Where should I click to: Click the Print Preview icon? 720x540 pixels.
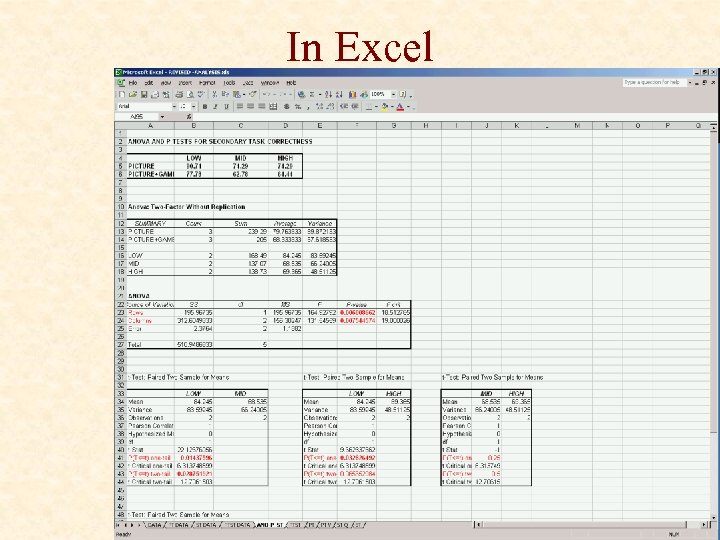click(190, 94)
